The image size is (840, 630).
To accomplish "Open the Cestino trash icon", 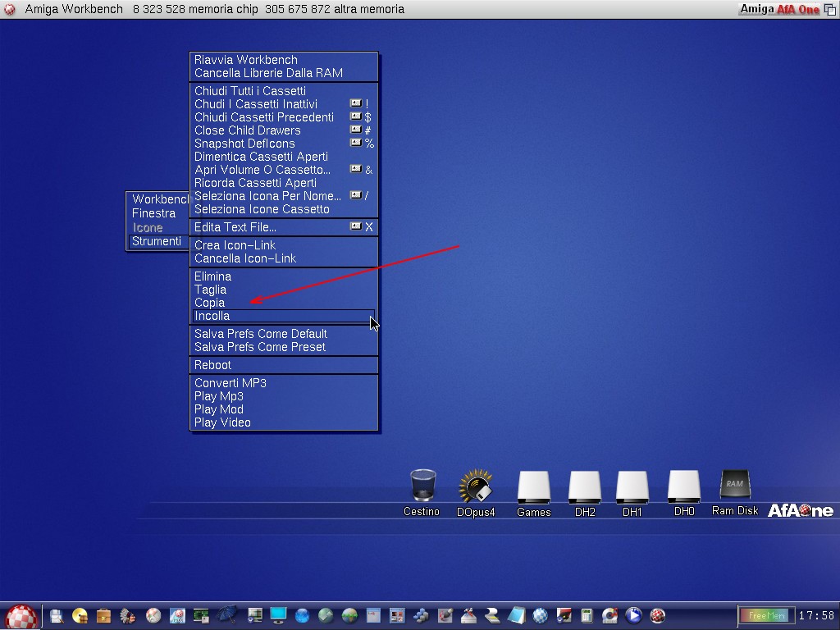I will pos(422,486).
